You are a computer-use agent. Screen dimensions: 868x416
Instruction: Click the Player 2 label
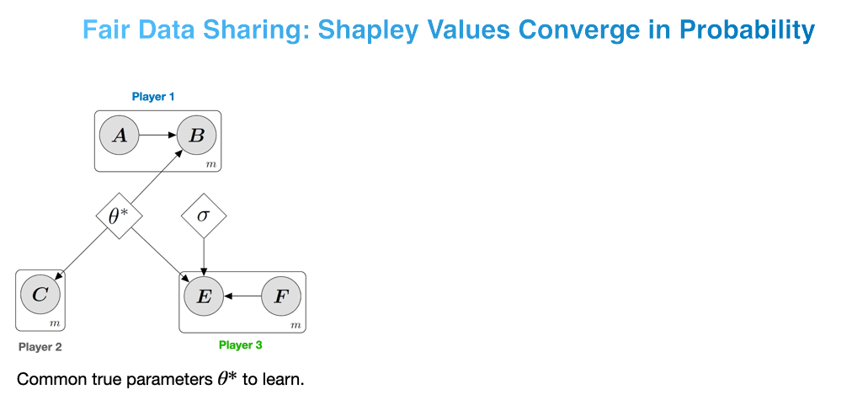(40, 347)
